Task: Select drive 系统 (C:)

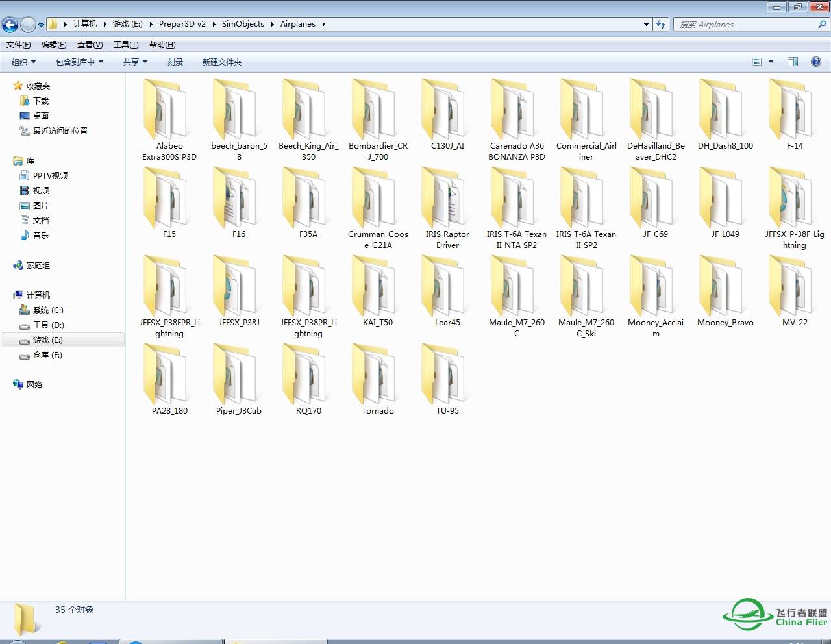Action: tap(48, 310)
